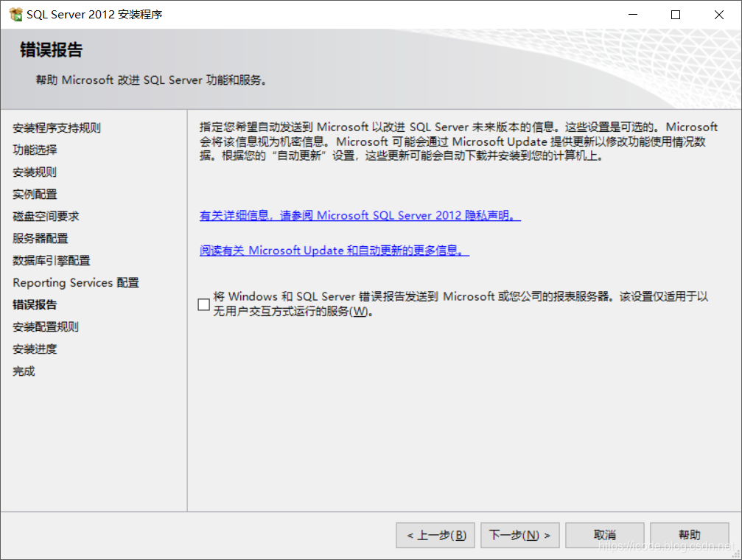Viewport: 742px width, 560px height.
Task: Enable sending error reports to Microsoft checkbox
Action: click(204, 304)
